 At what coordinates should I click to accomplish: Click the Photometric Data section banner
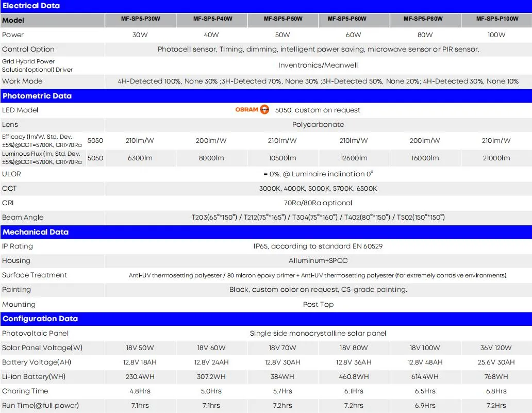(x=38, y=96)
